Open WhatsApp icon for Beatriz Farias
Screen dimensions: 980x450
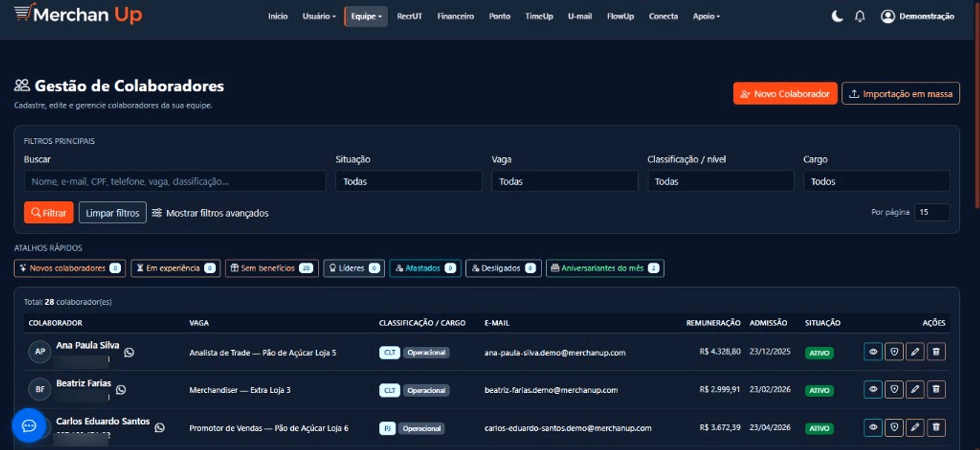click(x=121, y=390)
